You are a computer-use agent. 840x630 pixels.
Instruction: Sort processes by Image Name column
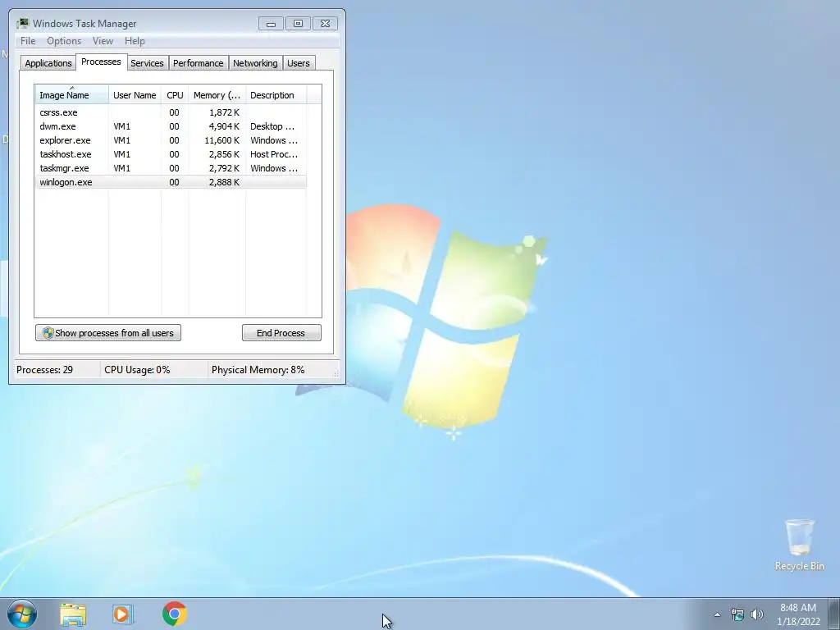72,95
